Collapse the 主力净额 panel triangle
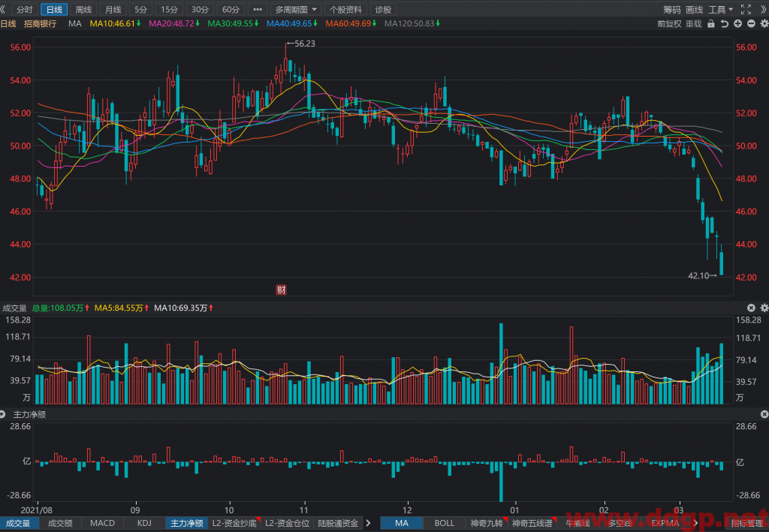This screenshot has width=769, height=532. tap(3, 414)
